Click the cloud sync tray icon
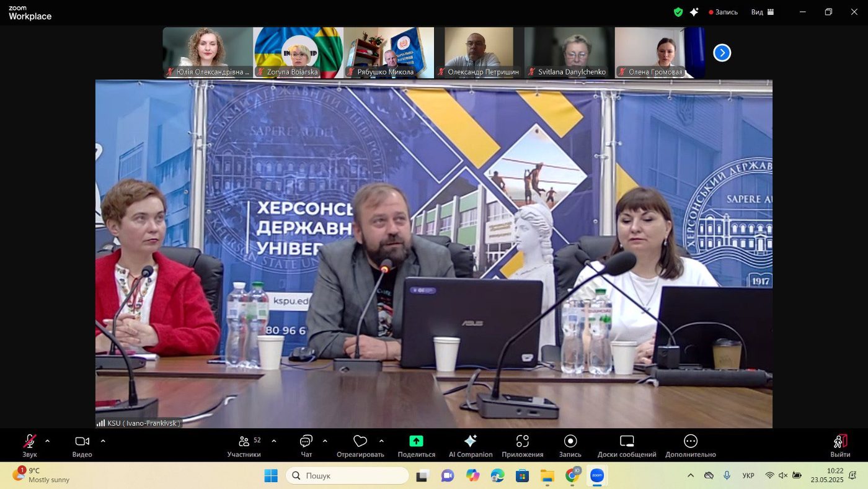 [709, 475]
